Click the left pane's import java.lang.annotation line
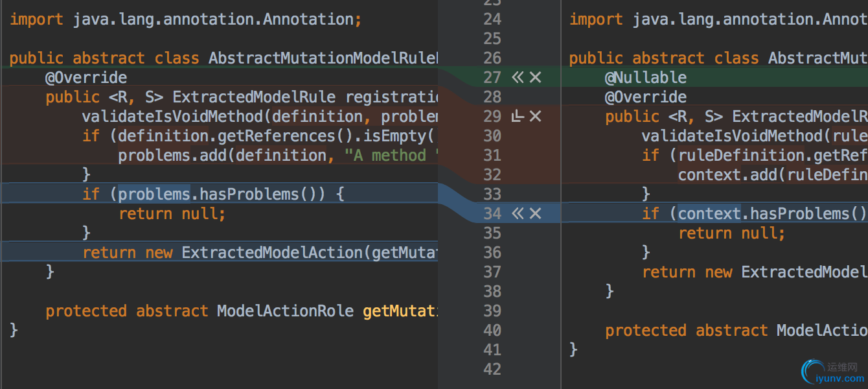The image size is (868, 389). point(185,19)
